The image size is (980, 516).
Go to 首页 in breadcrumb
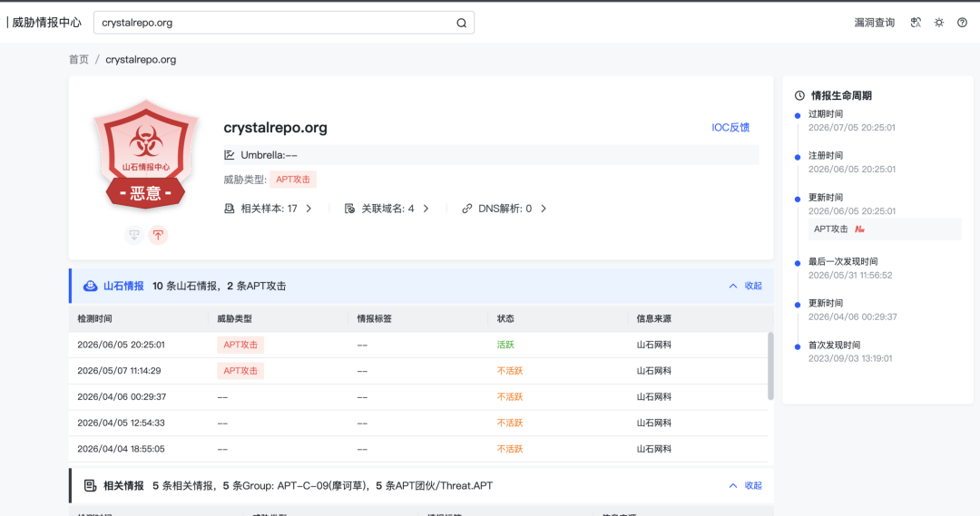[79, 59]
